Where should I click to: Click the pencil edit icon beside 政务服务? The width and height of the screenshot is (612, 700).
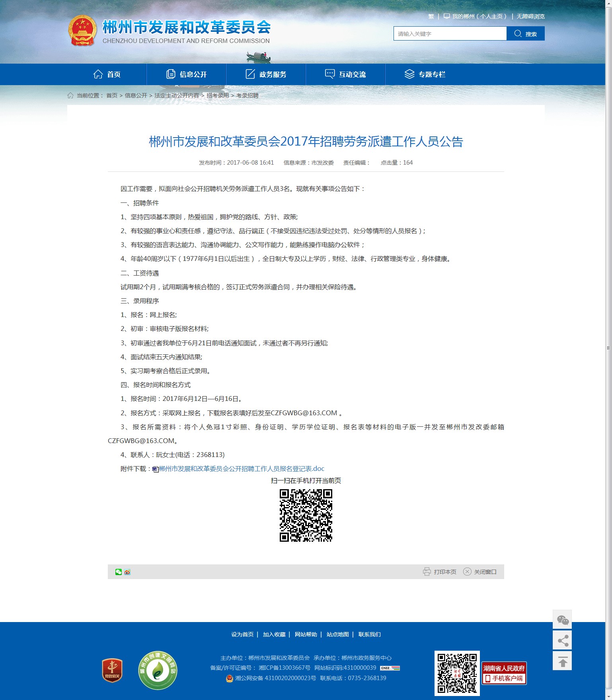tap(250, 74)
